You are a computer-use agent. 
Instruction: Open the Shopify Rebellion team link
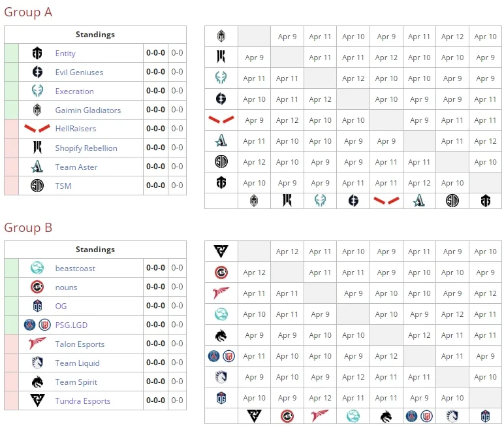pos(86,148)
